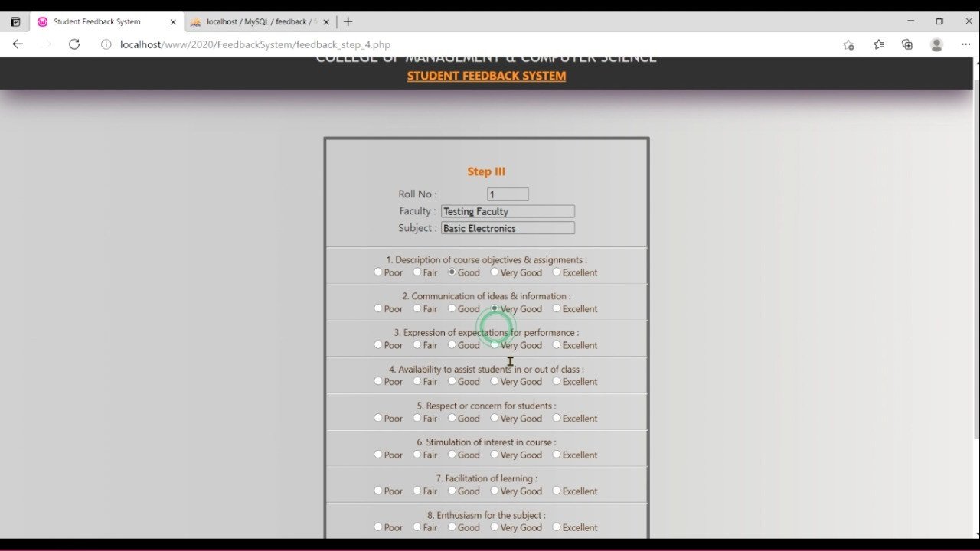Click the Subject field showing Basic Electronics
Screen dimensions: 980x551
coord(508,228)
